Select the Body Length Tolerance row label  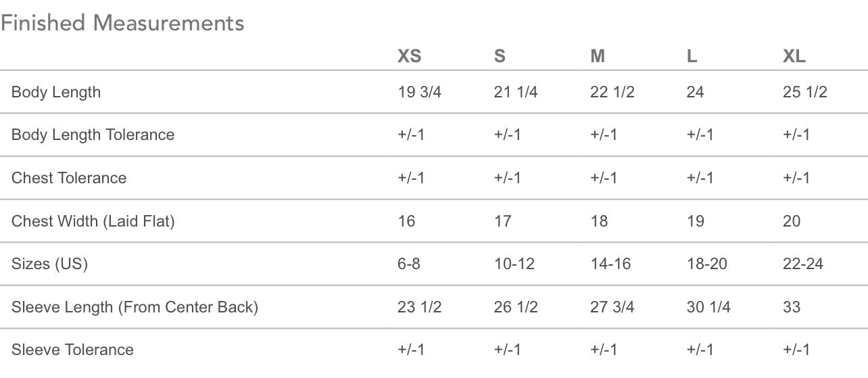click(x=93, y=135)
